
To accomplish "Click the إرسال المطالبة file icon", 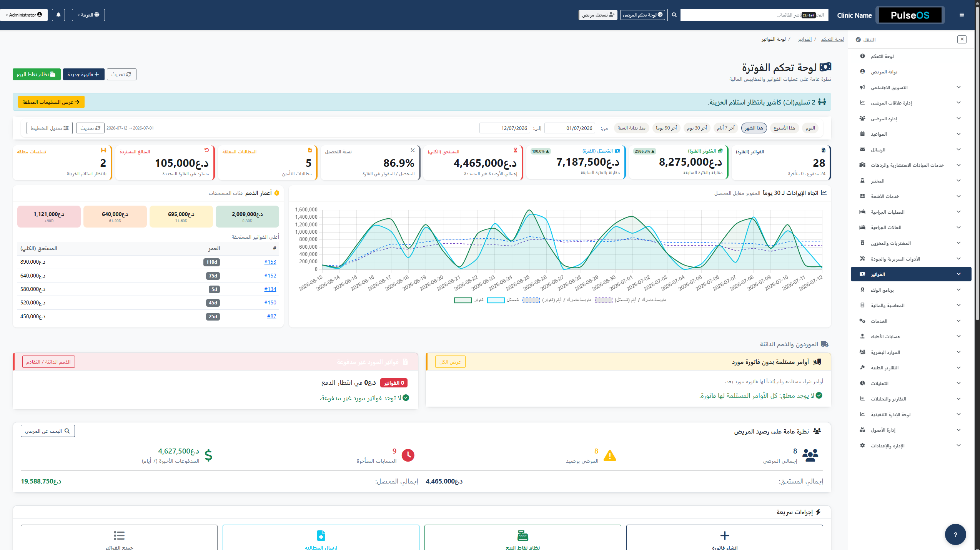I will (321, 535).
